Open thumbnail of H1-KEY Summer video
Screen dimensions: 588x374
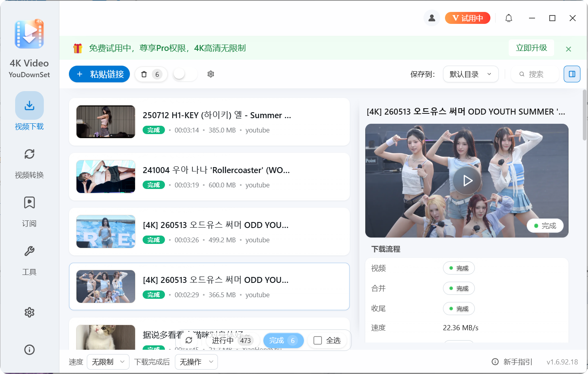tap(106, 122)
